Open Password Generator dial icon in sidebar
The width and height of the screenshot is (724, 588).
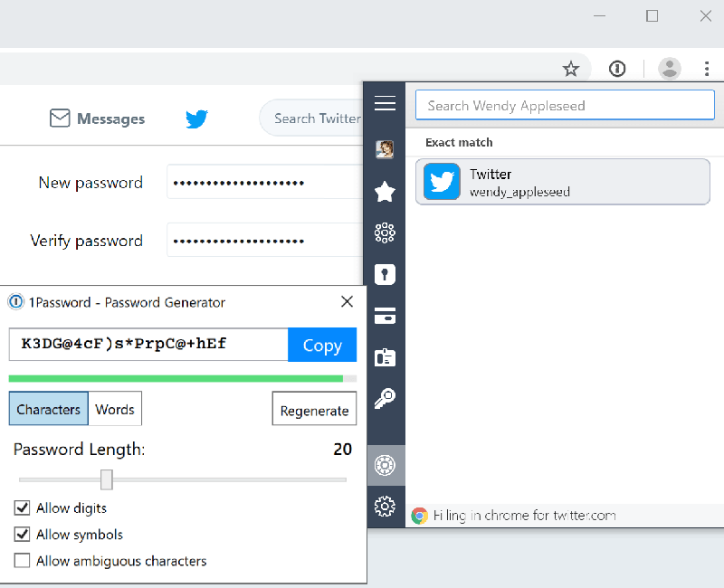tap(386, 465)
